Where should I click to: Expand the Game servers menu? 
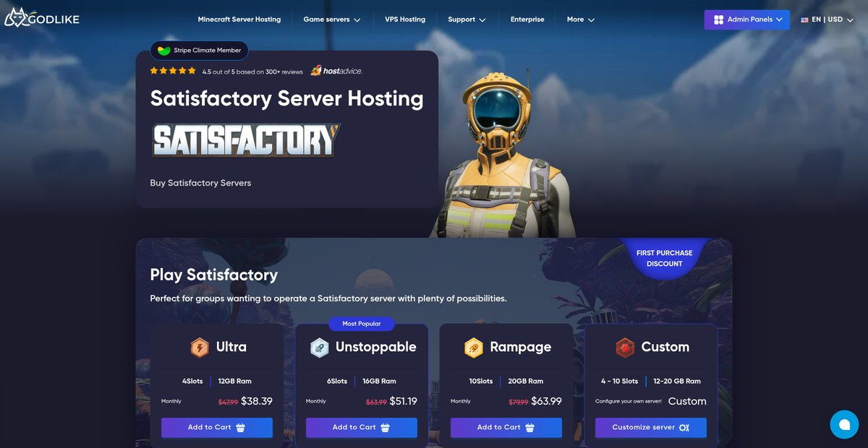coord(332,20)
